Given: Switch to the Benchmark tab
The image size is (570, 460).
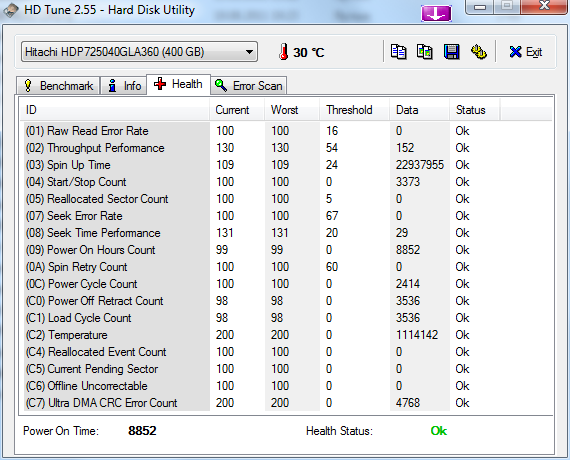Looking at the screenshot, I should (x=58, y=86).
